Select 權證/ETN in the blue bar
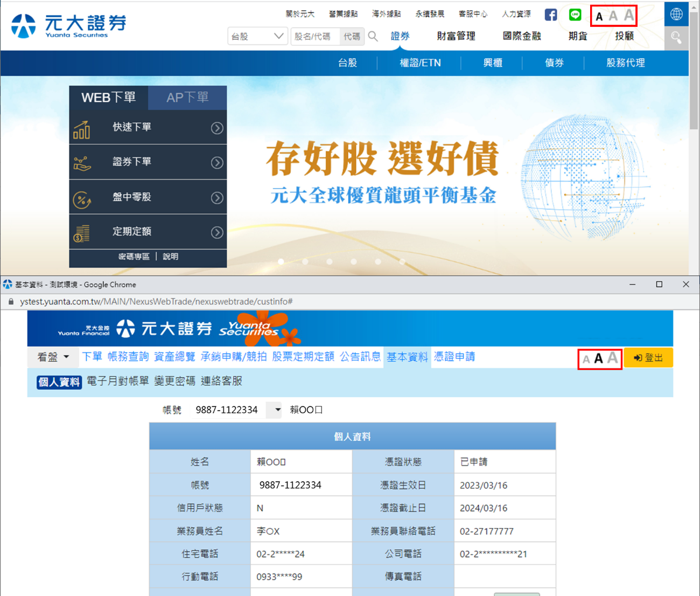The image size is (700, 596). 420,63
